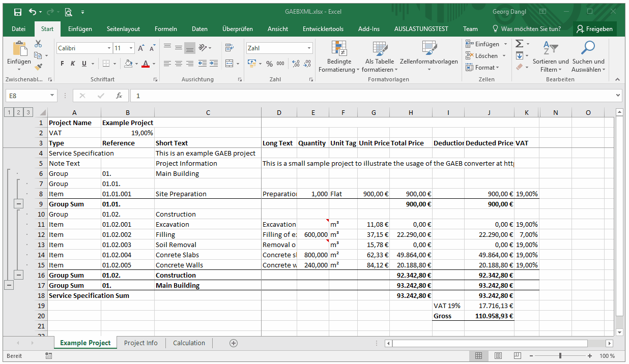
Task: Increase cell indent
Action: [x=214, y=64]
